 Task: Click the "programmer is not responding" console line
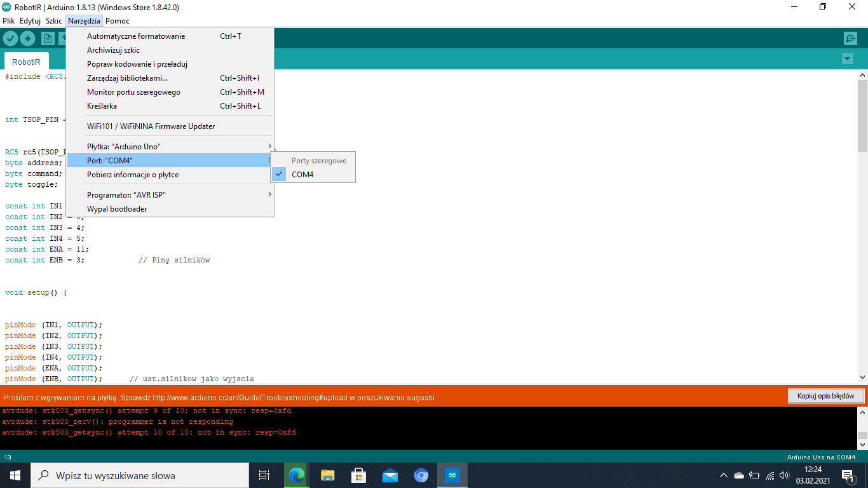(118, 422)
